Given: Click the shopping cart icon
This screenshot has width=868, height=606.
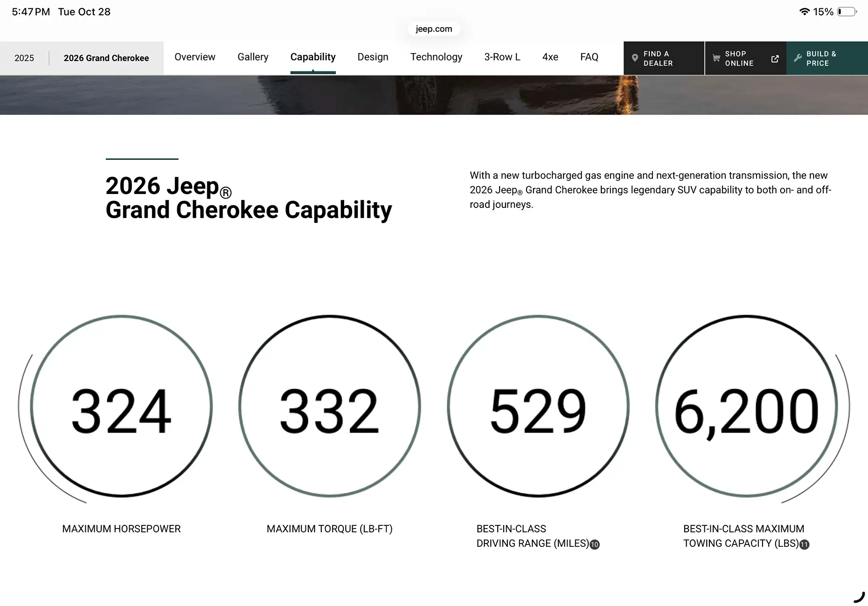Looking at the screenshot, I should click(x=716, y=58).
